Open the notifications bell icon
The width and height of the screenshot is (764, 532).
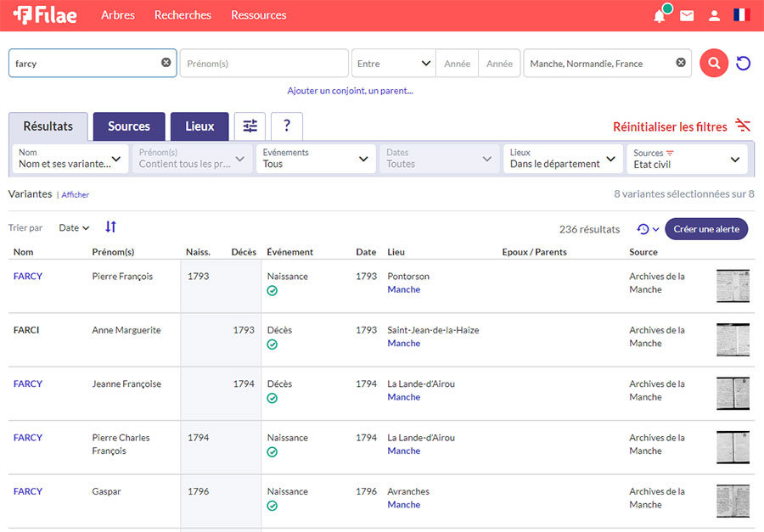click(x=660, y=16)
